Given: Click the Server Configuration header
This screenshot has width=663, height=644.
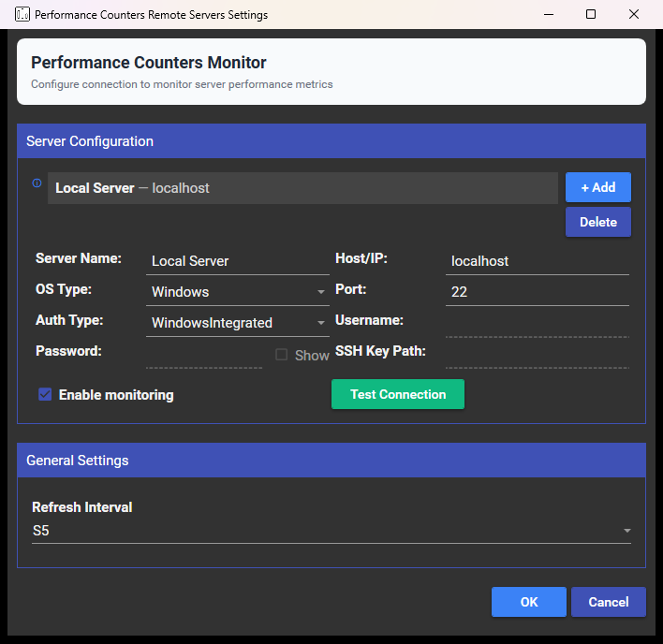Looking at the screenshot, I should [x=331, y=141].
